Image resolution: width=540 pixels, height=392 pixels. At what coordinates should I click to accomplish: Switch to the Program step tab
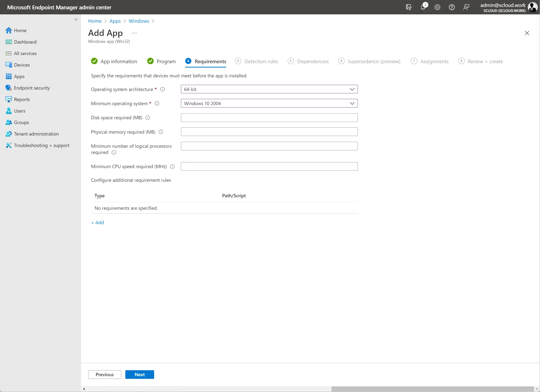(x=161, y=61)
